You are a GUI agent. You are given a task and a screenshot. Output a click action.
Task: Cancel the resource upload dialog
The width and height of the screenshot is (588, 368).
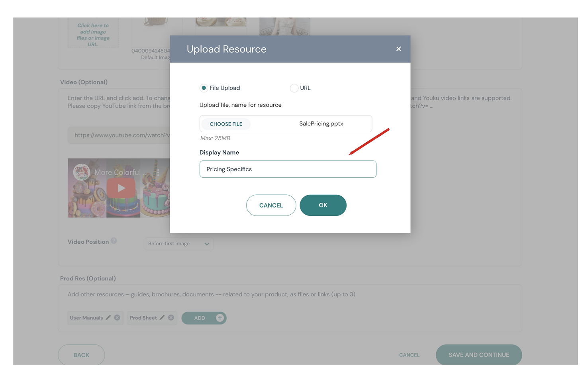point(271,205)
